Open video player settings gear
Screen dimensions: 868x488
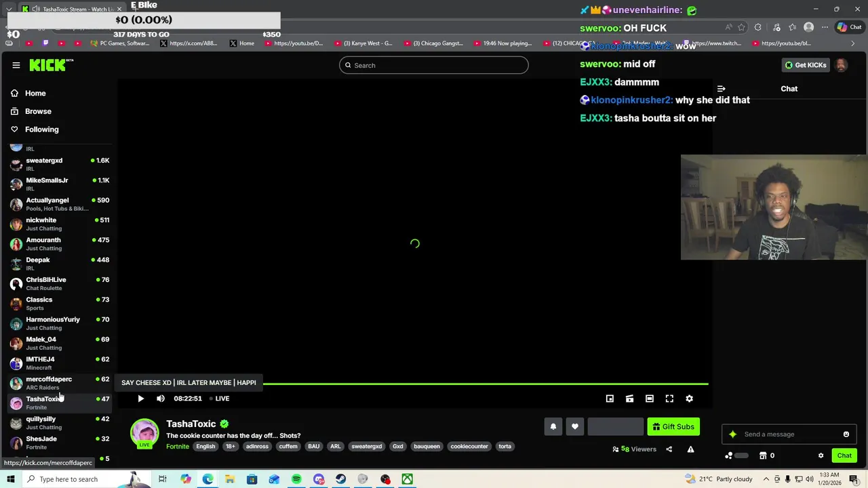689,399
